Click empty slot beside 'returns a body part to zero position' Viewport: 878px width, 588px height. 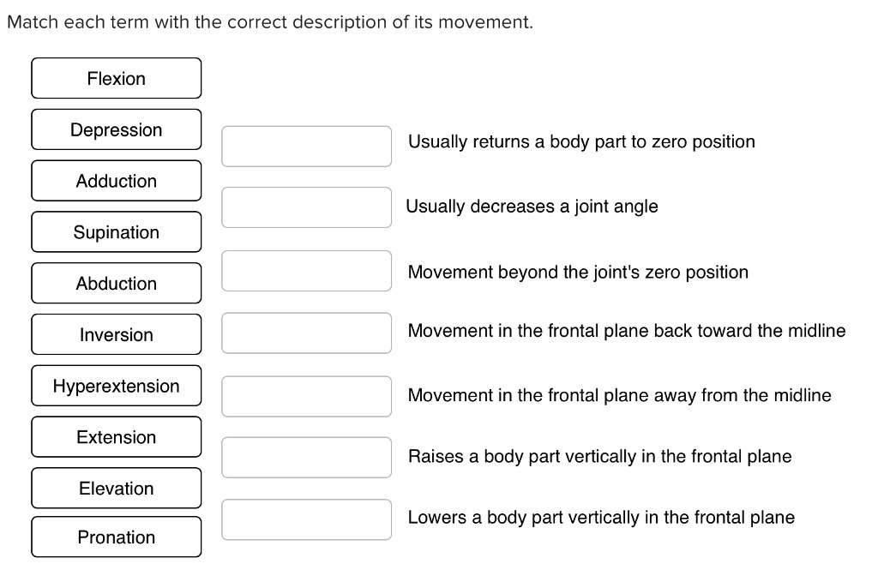click(x=307, y=146)
